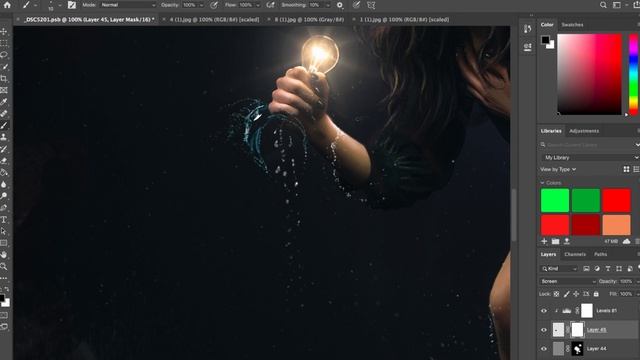The width and height of the screenshot is (640, 360).
Task: Enable airbrush-style build-up effects
Action: [x=270, y=5]
